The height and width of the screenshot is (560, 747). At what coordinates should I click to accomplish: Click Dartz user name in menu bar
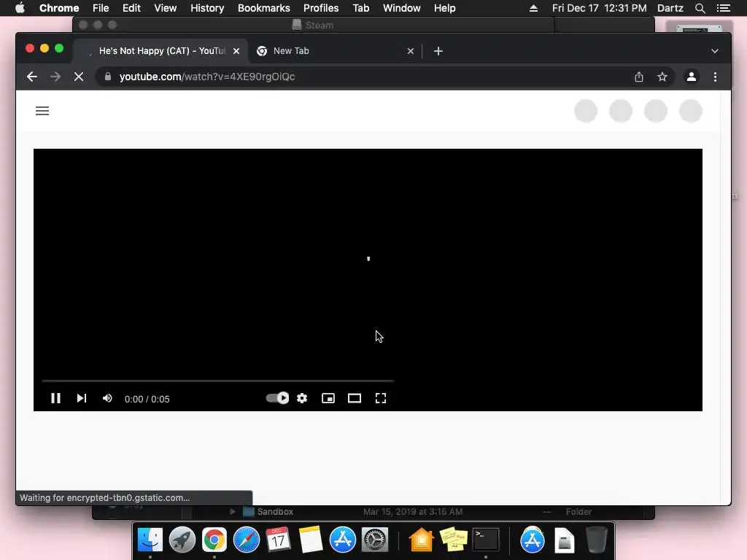670,8
